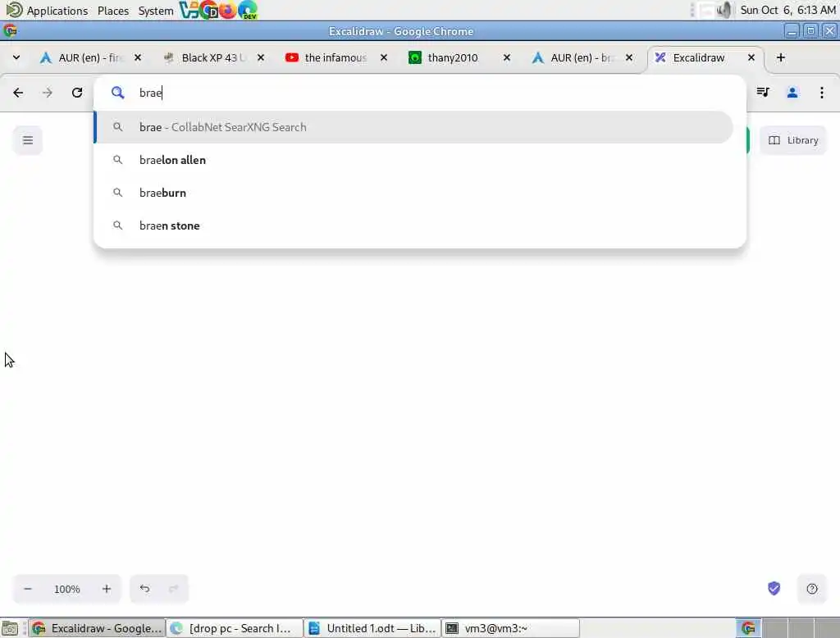Screen dimensions: 840x638
Task: Launch VS Code from top panel
Action: [189, 10]
